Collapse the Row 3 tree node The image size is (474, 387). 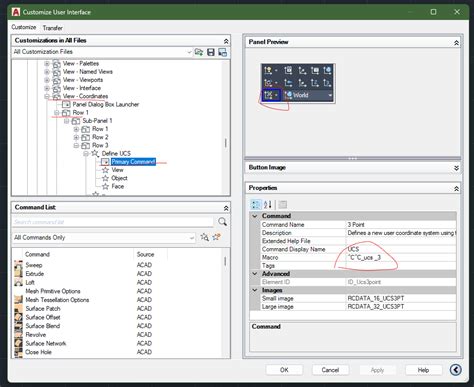76,145
